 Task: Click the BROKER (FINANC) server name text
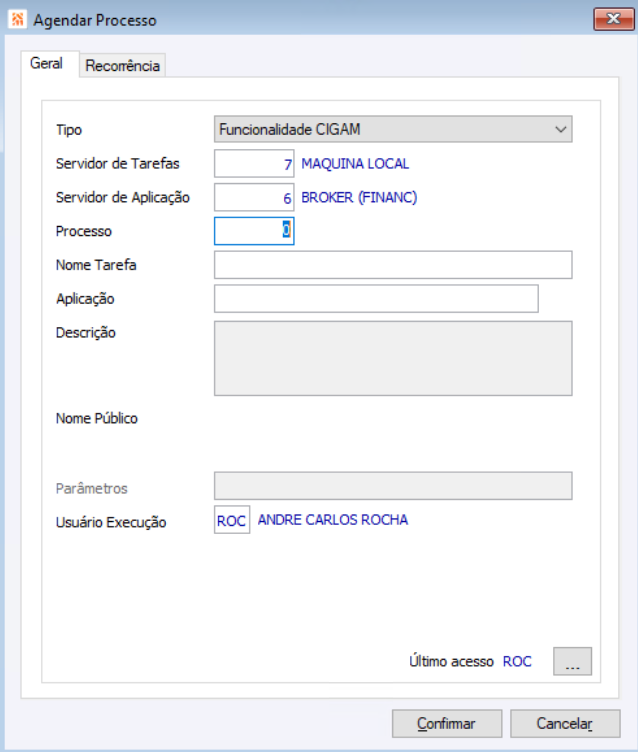pyautogui.click(x=359, y=198)
